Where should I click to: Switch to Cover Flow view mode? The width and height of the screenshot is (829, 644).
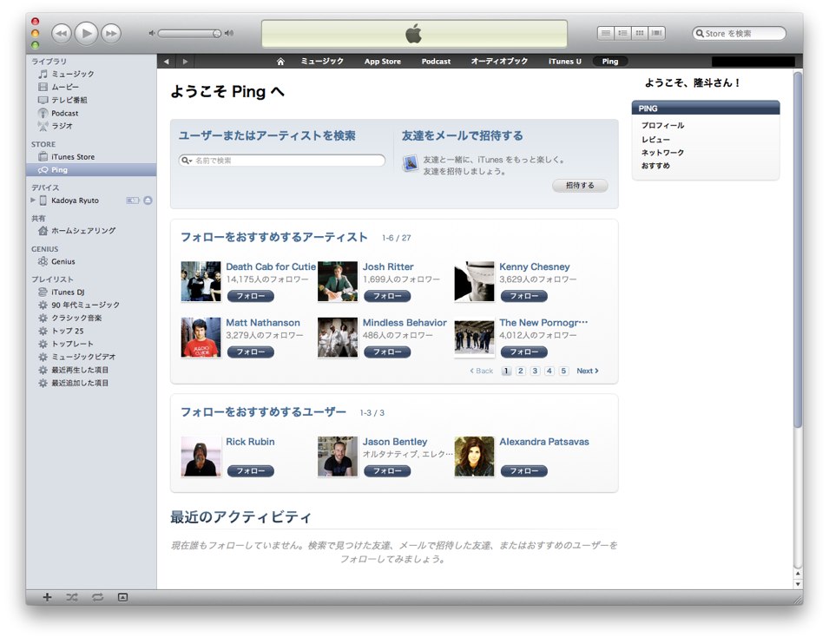(656, 33)
